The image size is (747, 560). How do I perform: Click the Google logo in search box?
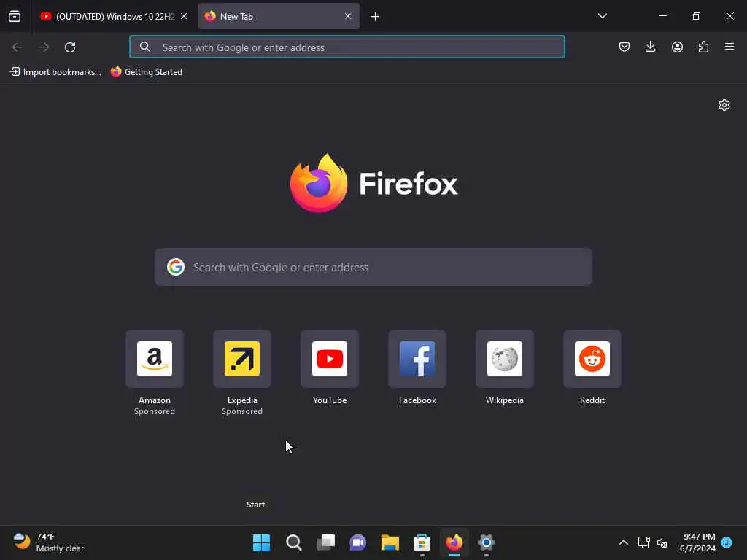click(176, 267)
